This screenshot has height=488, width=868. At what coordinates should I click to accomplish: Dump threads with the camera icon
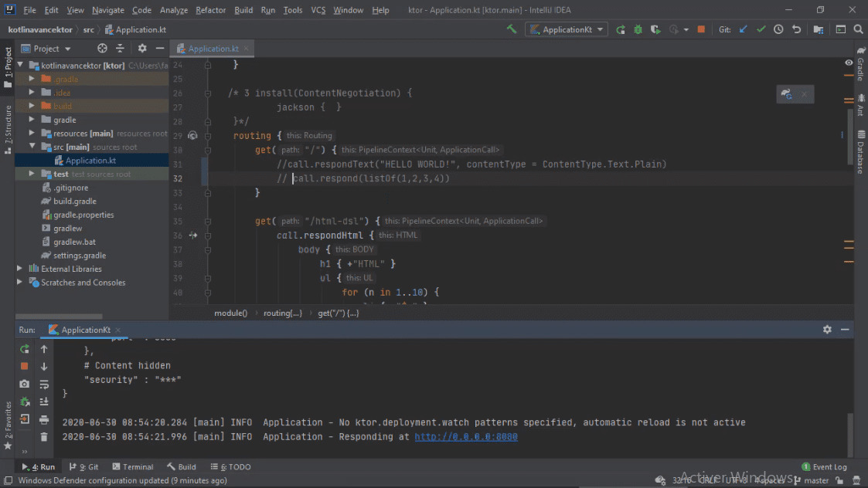point(25,384)
